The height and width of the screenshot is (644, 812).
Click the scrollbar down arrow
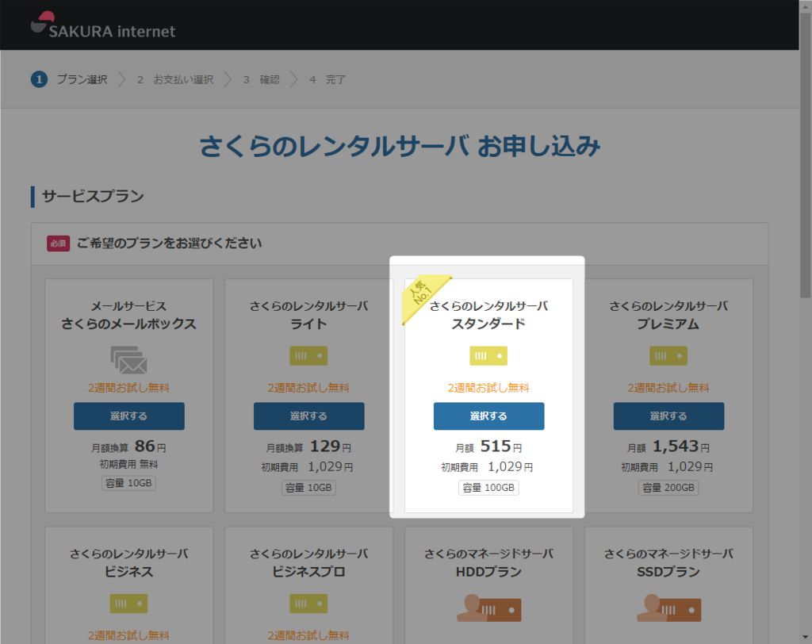point(806,638)
